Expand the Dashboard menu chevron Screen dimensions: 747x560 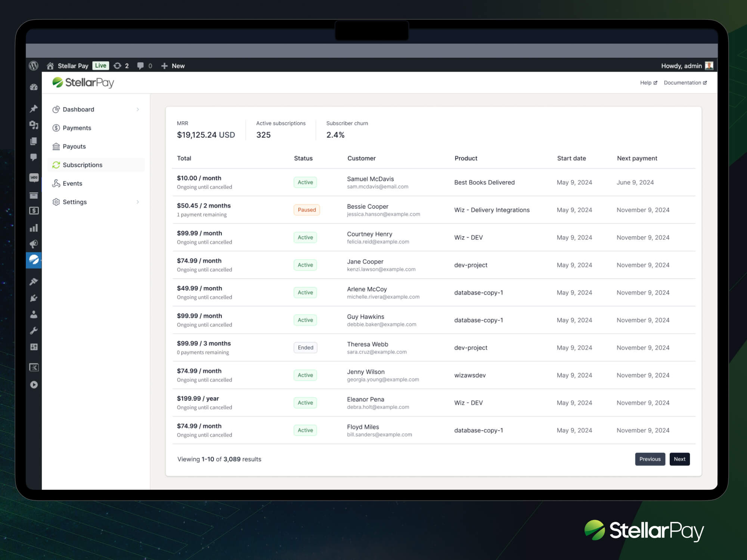click(x=138, y=109)
